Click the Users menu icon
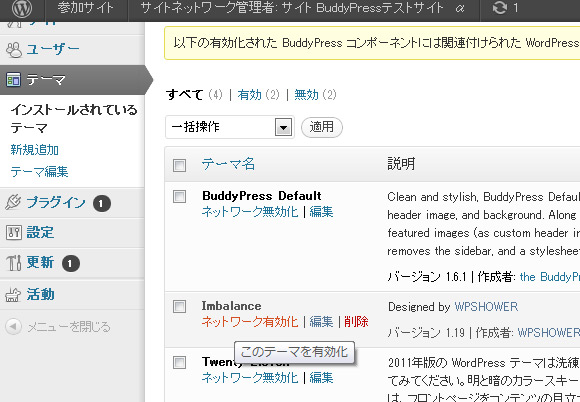 14,50
